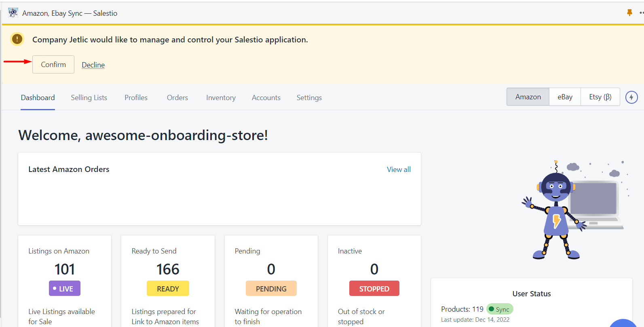Screen dimensions: 644x327
Task: Open the Profiles tab
Action: click(x=136, y=98)
